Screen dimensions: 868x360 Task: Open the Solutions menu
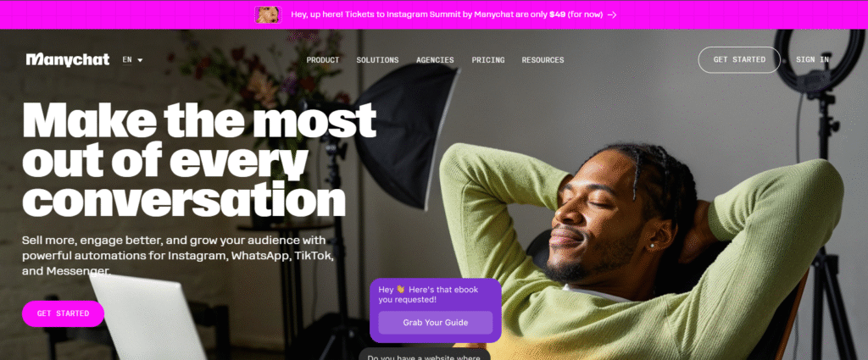(377, 60)
